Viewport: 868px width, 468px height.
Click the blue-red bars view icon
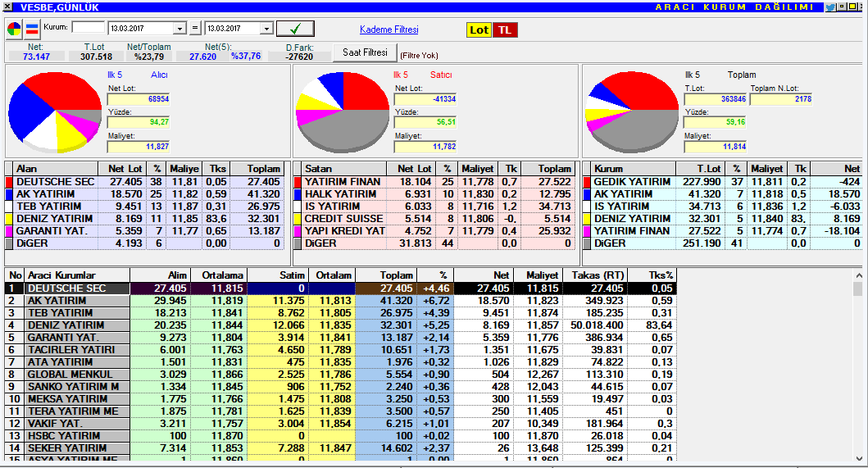coord(32,29)
